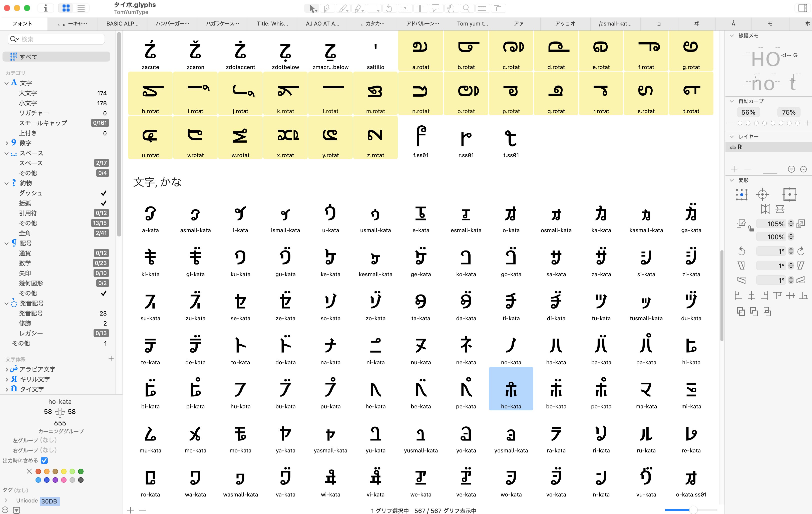The image size is (812, 514).
Task: Expand the 数字 category
Action: pos(7,143)
